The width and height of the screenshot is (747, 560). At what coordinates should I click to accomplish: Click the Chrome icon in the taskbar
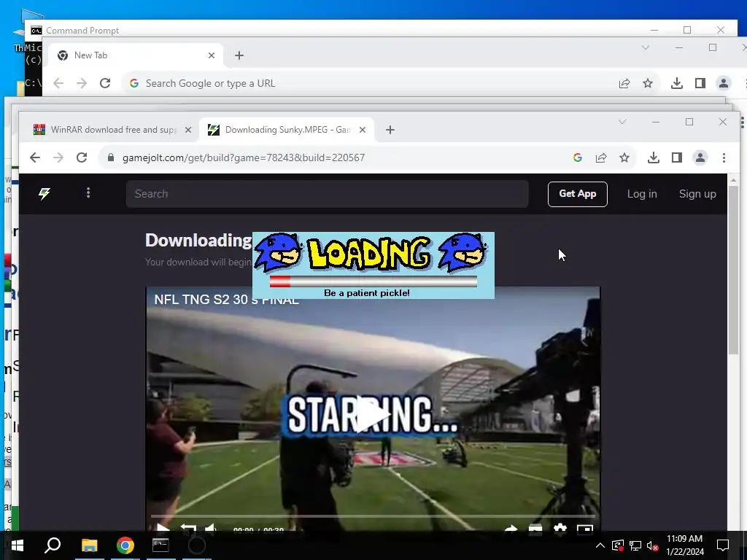125,545
